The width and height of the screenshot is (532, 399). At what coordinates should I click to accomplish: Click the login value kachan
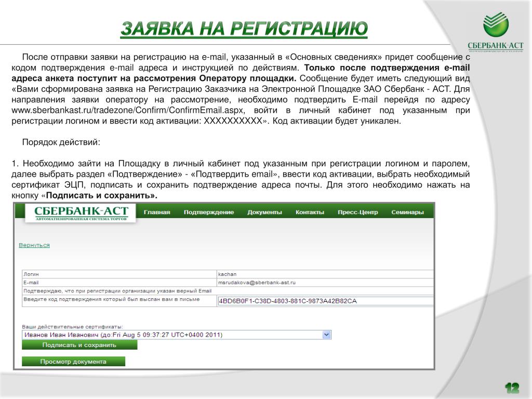coord(228,274)
